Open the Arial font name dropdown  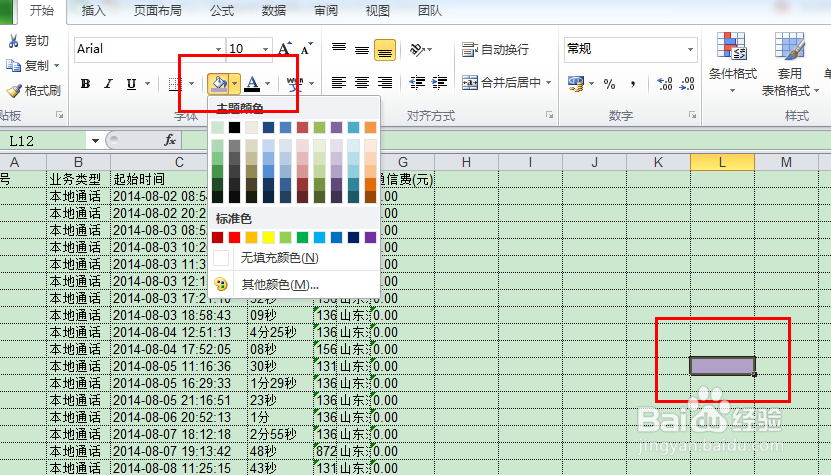click(218, 49)
